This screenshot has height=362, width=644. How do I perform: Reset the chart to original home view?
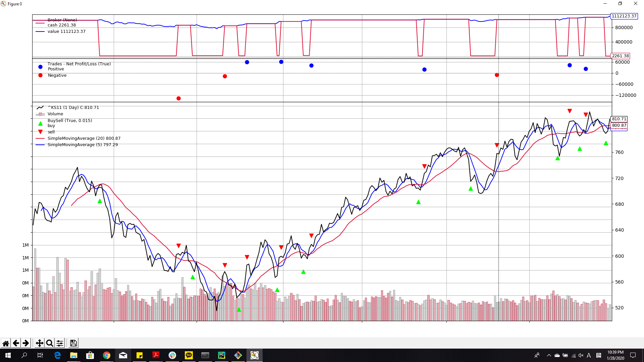coord(6,343)
